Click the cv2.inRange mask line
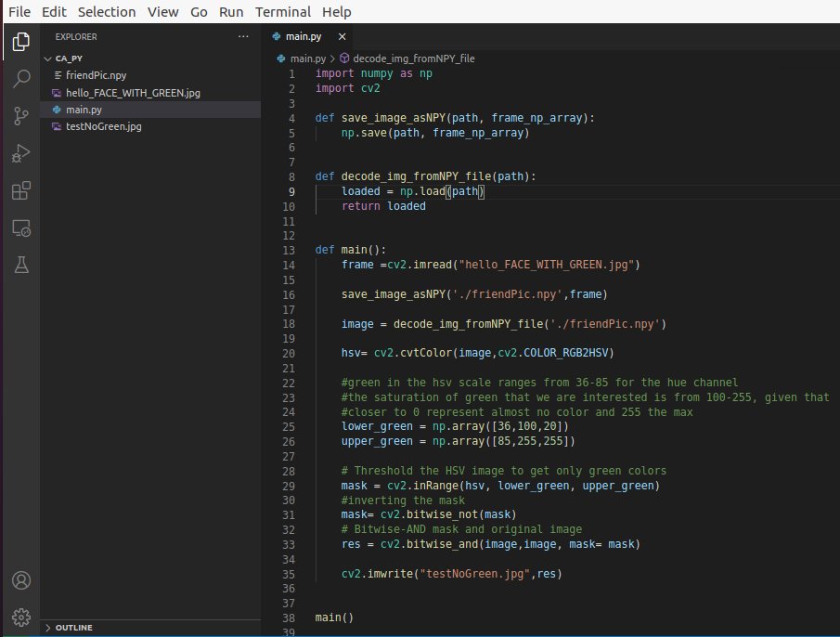Viewport: 840px width, 637px height. coord(500,486)
